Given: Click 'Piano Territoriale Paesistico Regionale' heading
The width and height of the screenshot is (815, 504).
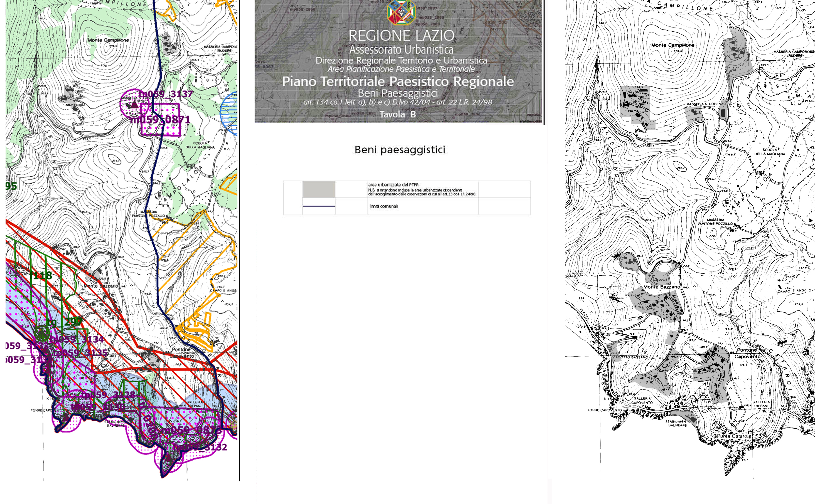Looking at the screenshot, I should click(398, 81).
